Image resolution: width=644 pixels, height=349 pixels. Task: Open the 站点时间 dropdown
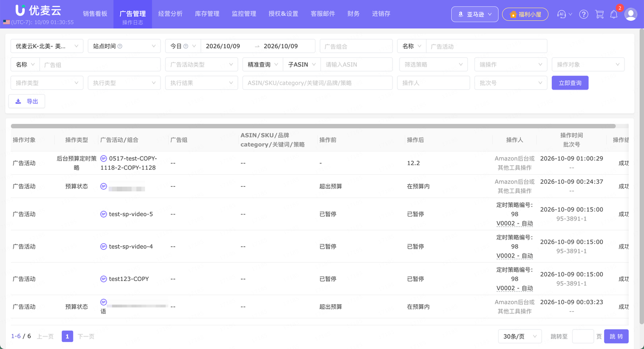pos(124,46)
